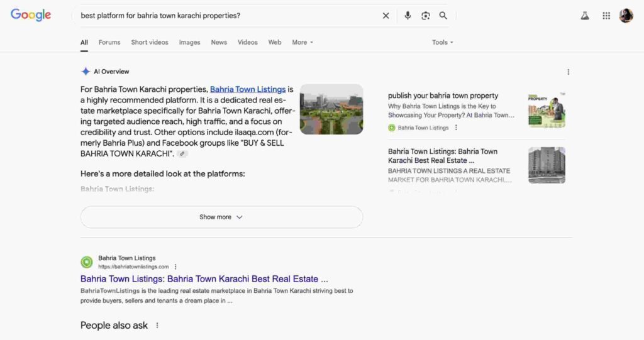644x340 pixels.
Task: Switch to the Images tab
Action: tap(189, 42)
